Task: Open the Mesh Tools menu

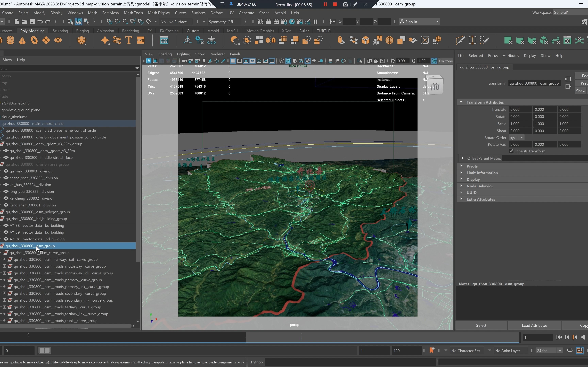Action: [133, 13]
